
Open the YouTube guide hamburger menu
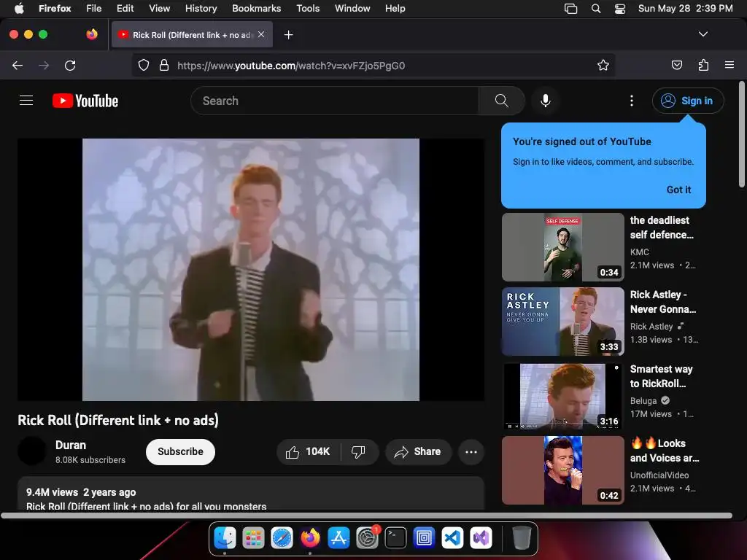coord(26,101)
